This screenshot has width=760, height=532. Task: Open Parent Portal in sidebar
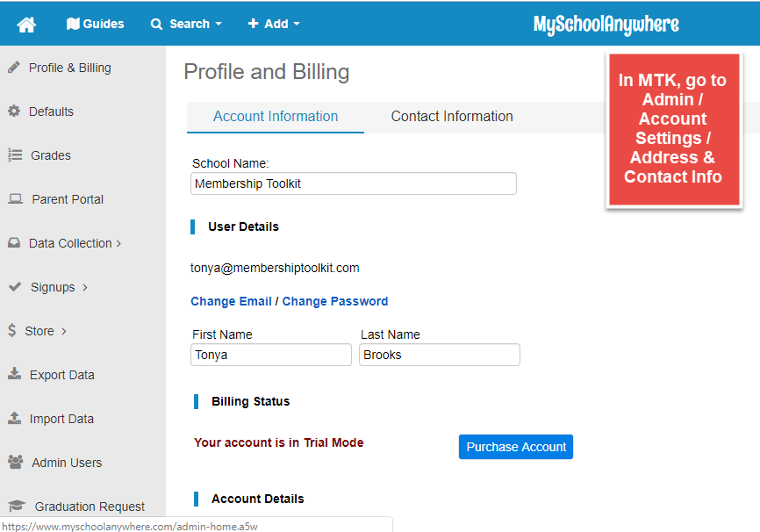pyautogui.click(x=68, y=199)
